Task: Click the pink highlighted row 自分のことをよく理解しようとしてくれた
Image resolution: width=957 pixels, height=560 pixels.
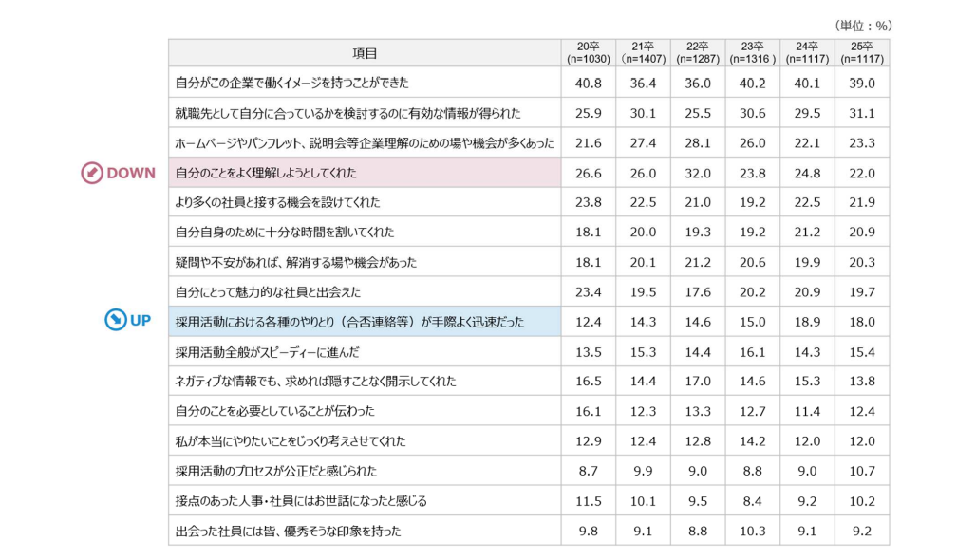Action: coord(365,173)
